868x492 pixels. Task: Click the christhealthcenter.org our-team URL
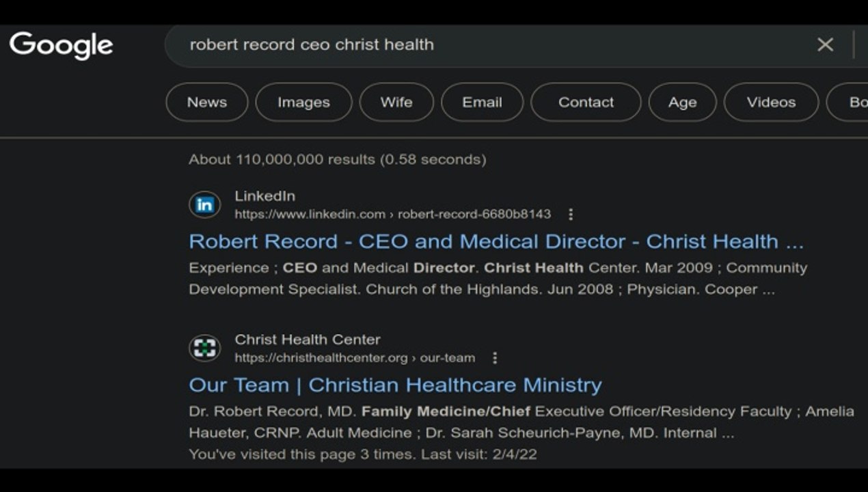(x=355, y=357)
